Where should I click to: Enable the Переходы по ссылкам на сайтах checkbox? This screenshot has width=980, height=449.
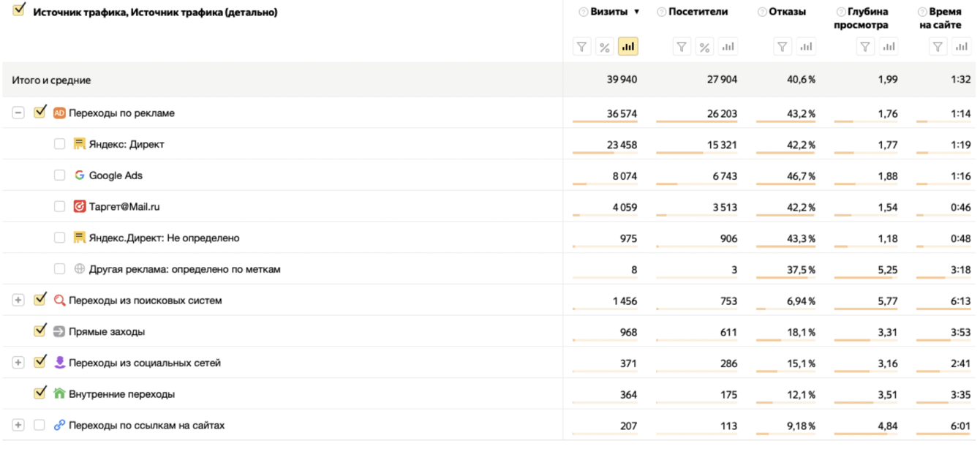click(39, 425)
